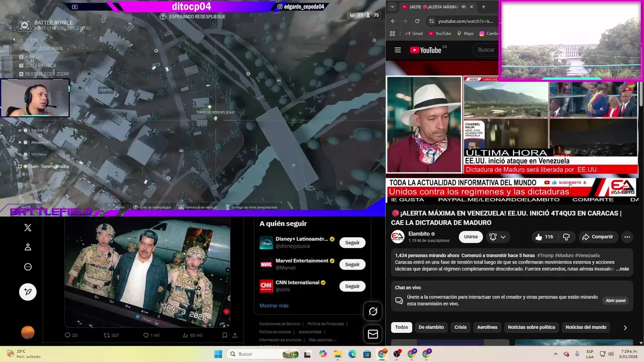The width and height of the screenshot is (644, 362).
Task: Open the post image on X
Action: click(x=147, y=272)
